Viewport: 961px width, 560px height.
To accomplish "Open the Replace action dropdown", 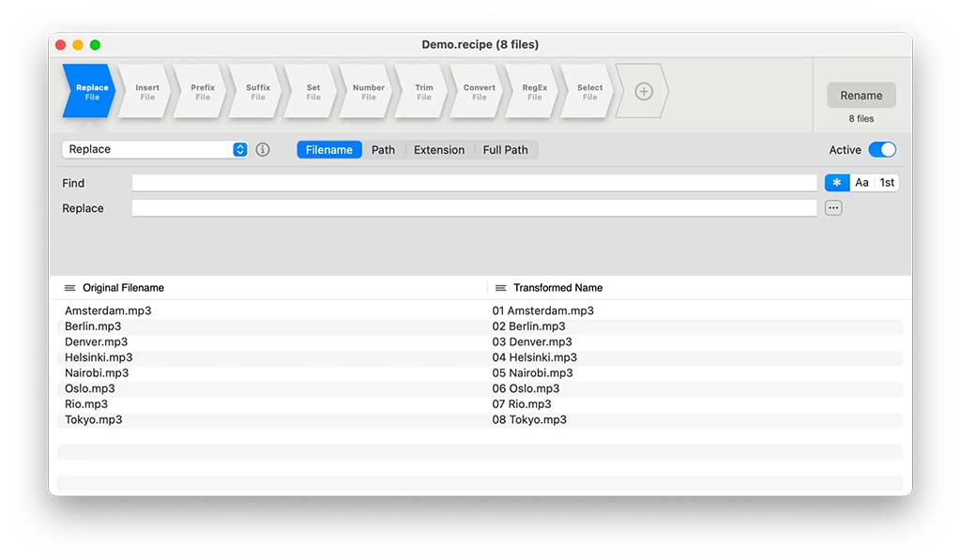I will 155,150.
